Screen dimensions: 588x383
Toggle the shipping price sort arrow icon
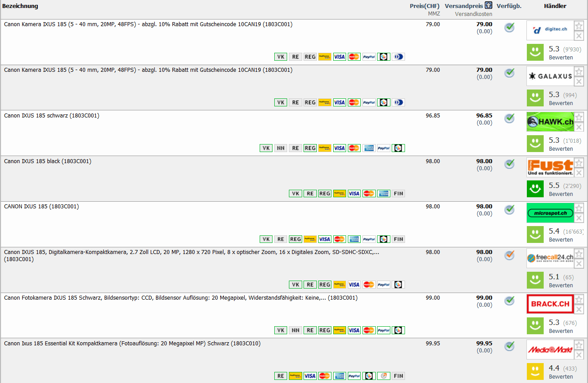pyautogui.click(x=488, y=6)
